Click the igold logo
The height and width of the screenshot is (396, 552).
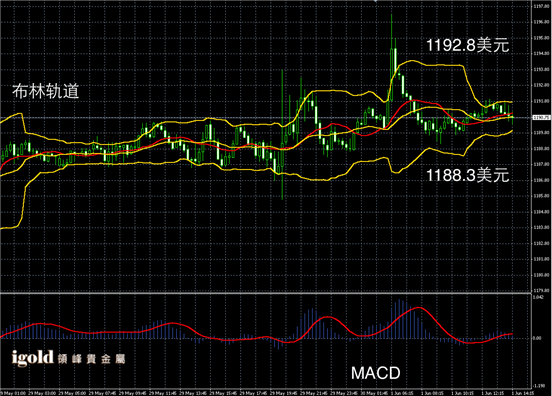point(32,358)
